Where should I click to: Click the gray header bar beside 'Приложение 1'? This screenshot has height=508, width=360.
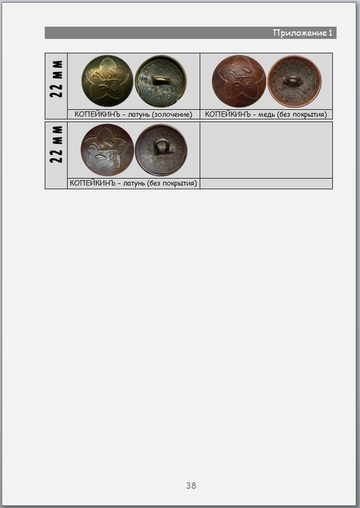[x=158, y=33]
